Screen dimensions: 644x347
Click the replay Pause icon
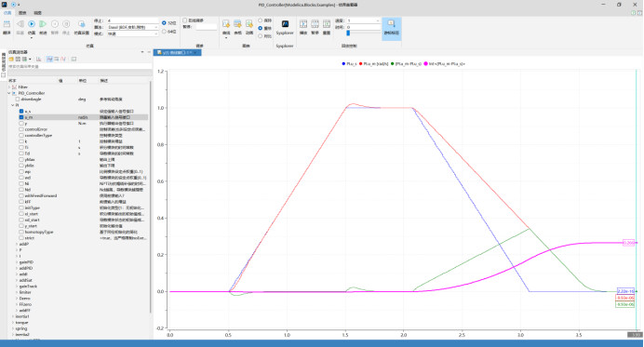pyautogui.click(x=315, y=24)
